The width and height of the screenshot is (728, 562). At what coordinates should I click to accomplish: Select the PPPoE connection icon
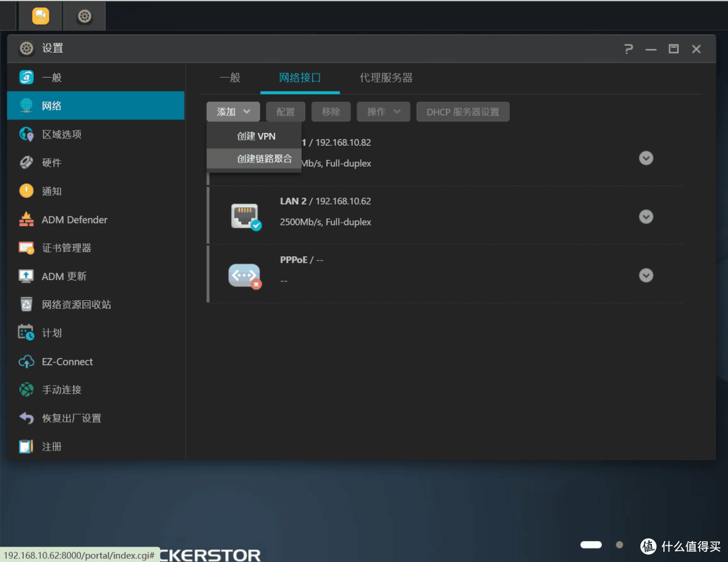[x=245, y=276]
